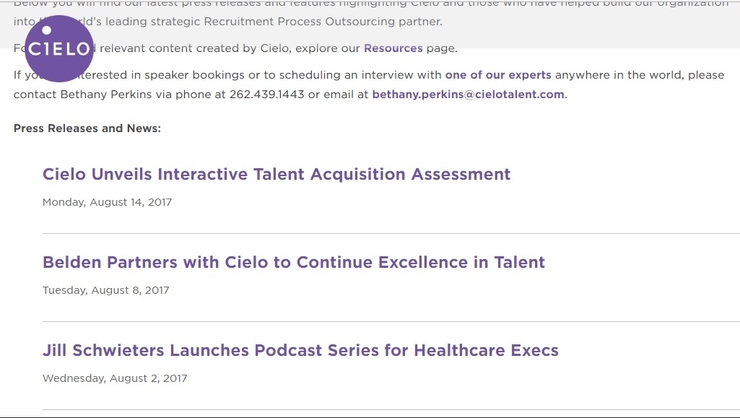Open 'Belden Partners with Cielo' press release
This screenshot has height=418, width=740.
pos(294,262)
